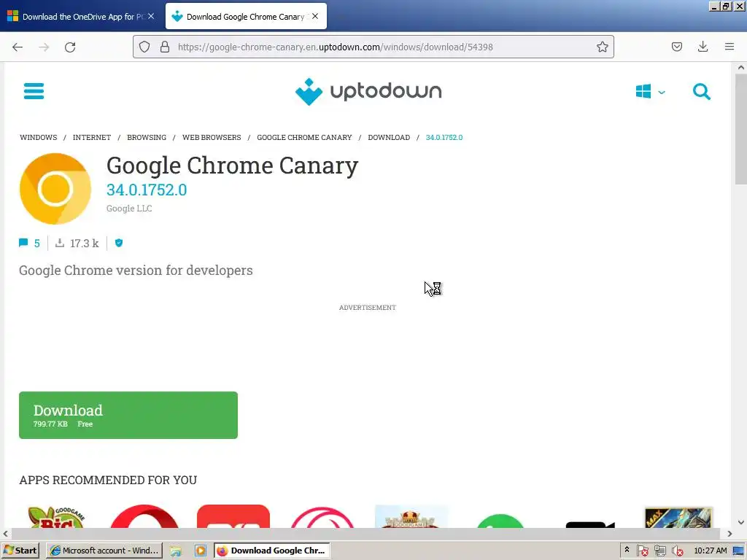Open the red square recommended app thumbnail

233,516
